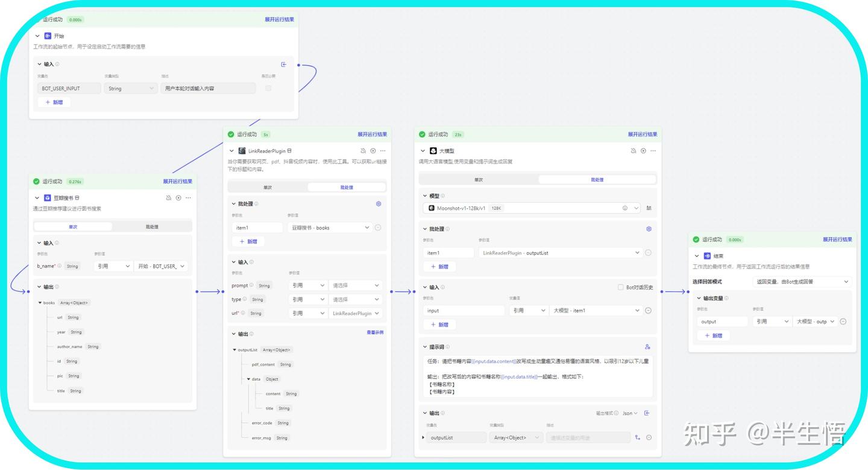The height and width of the screenshot is (470, 868).
Task: Expand run results of 开始 node
Action: pyautogui.click(x=280, y=19)
